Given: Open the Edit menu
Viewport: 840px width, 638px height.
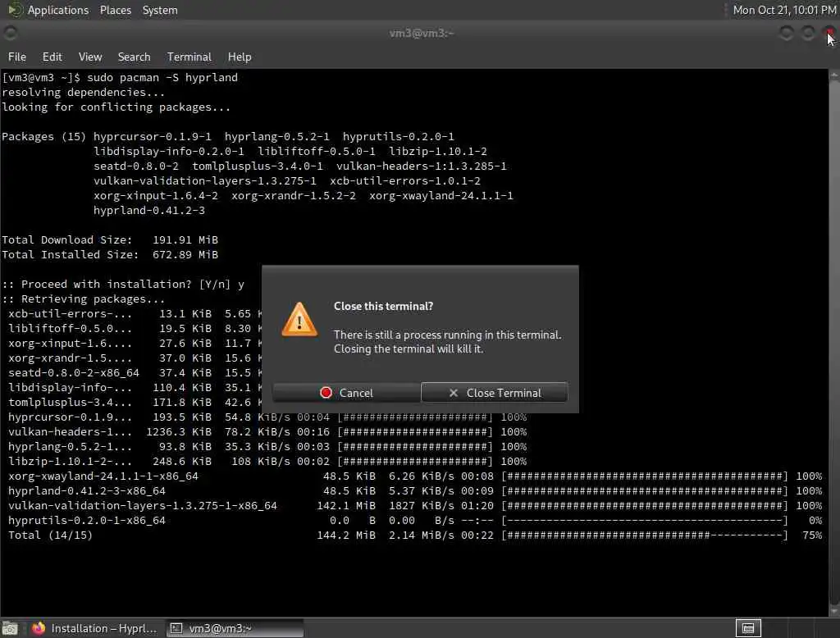Looking at the screenshot, I should tap(52, 57).
